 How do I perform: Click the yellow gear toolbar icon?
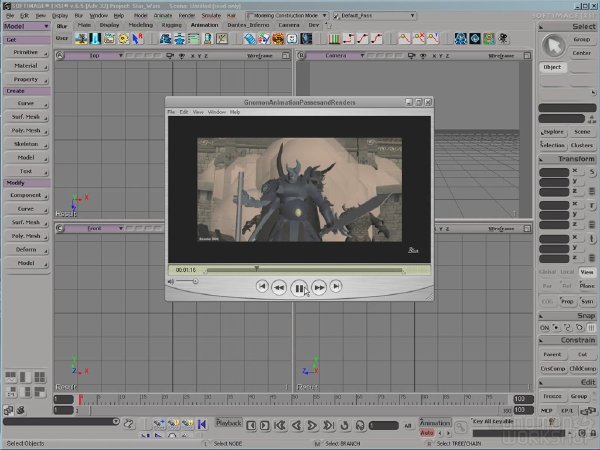click(x=123, y=39)
